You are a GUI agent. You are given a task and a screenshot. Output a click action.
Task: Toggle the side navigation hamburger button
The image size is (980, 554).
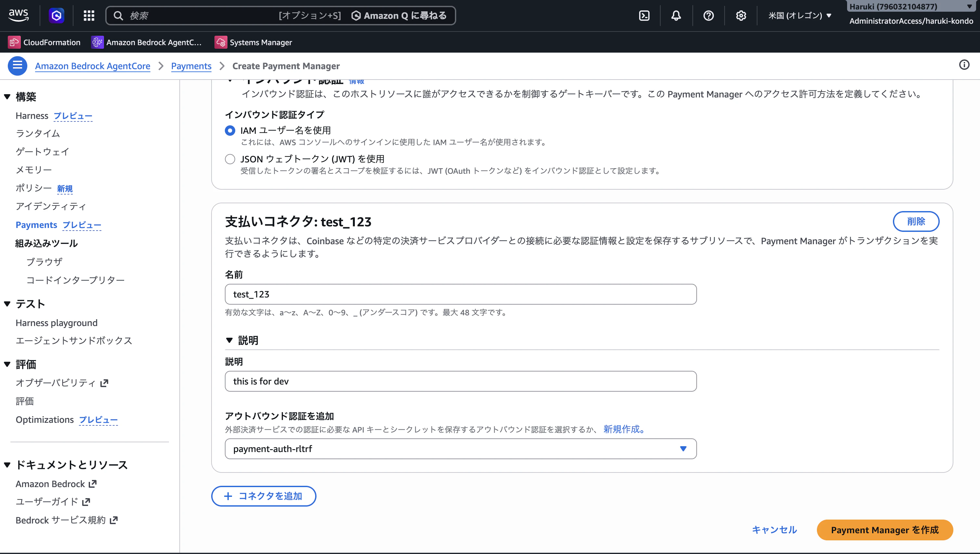click(x=18, y=66)
